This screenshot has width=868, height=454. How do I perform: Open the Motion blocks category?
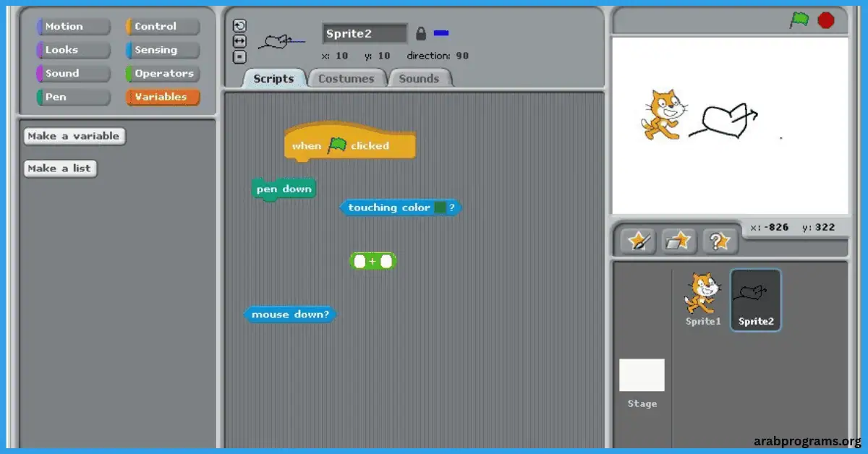(x=74, y=27)
